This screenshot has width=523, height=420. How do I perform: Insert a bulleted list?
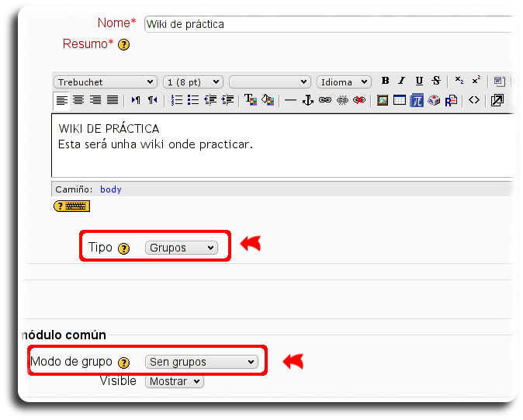click(x=193, y=100)
